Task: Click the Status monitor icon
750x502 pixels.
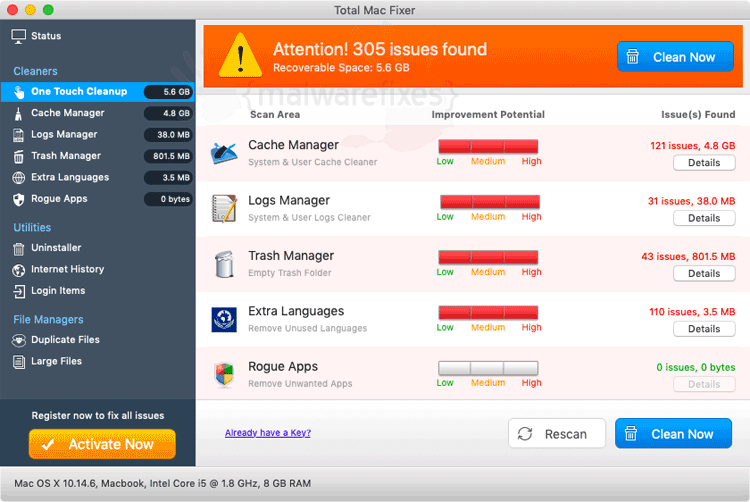Action: tap(19, 36)
